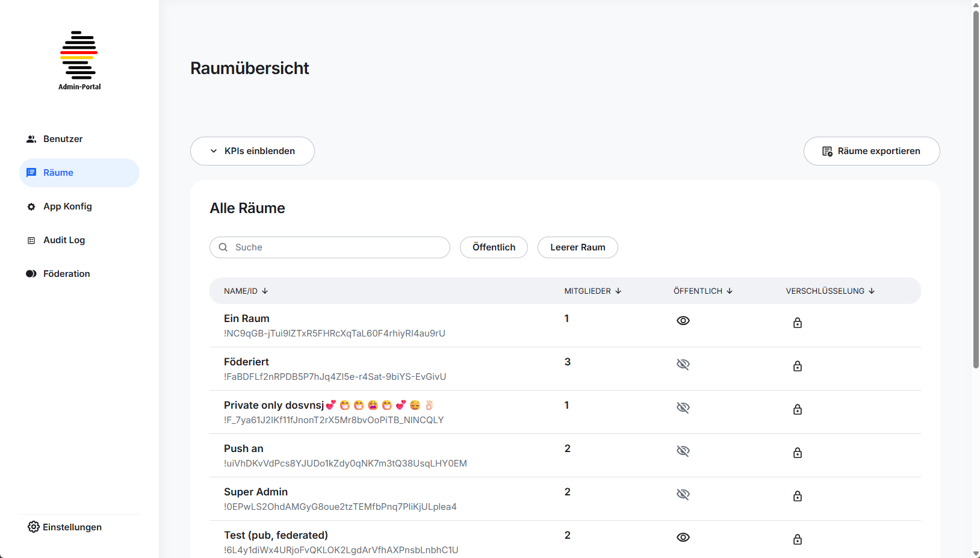Click the Admin-Portal logo
Screen dimensions: 980x558
click(x=79, y=60)
